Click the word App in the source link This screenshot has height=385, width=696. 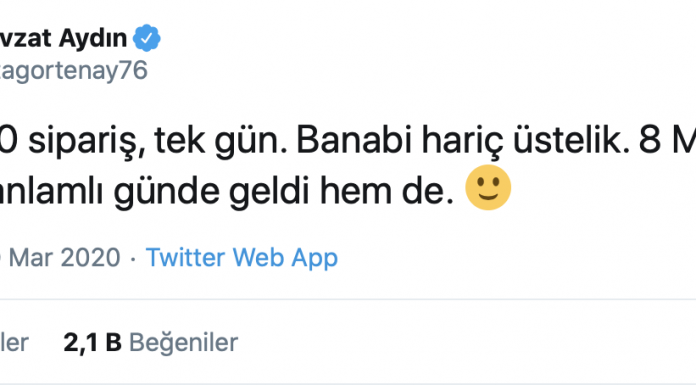tap(314, 258)
